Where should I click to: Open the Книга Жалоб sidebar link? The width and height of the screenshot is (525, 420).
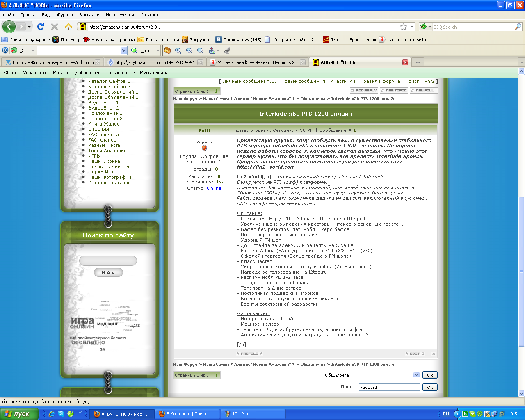[104, 124]
